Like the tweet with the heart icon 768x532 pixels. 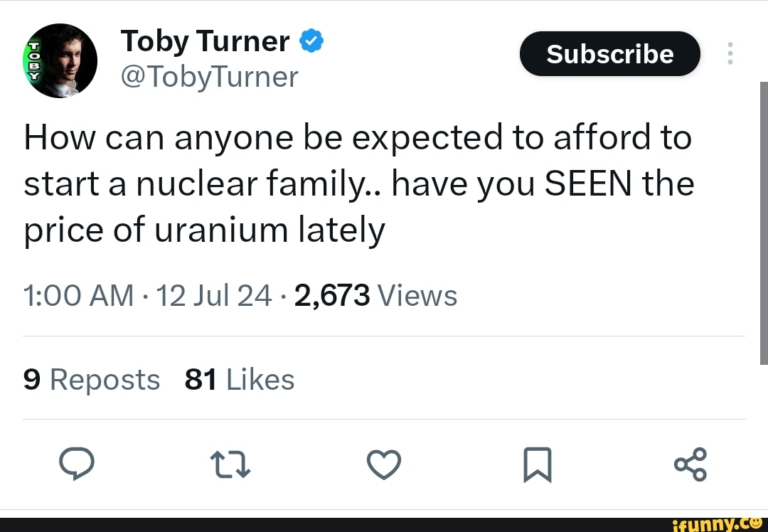click(x=383, y=466)
